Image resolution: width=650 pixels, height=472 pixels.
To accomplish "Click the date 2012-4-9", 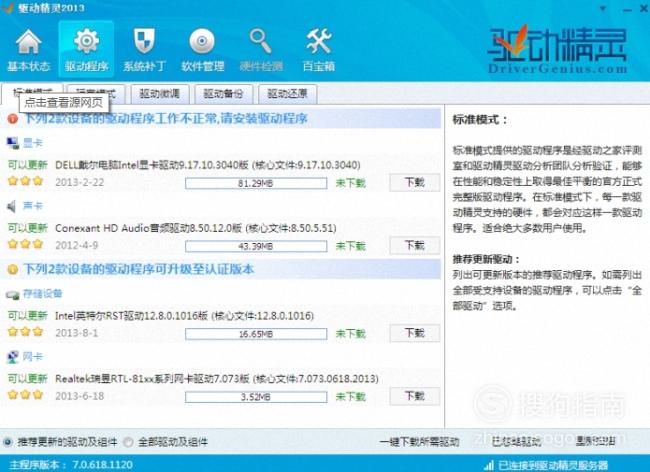I will pos(77,245).
